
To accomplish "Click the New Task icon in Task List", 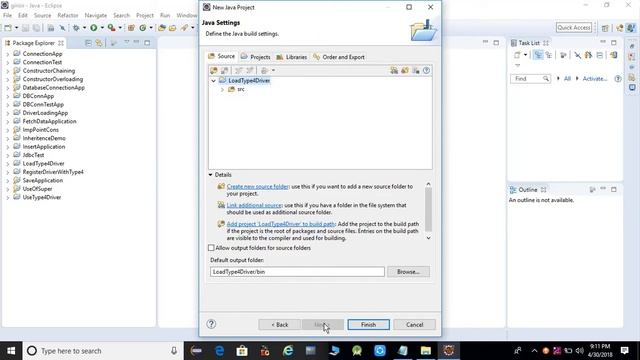I will click(x=517, y=55).
